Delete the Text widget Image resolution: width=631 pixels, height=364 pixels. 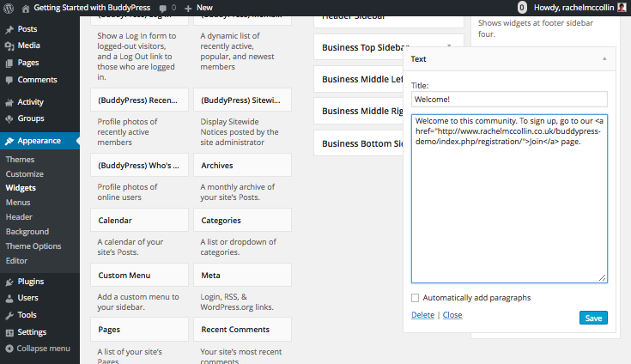click(x=422, y=315)
